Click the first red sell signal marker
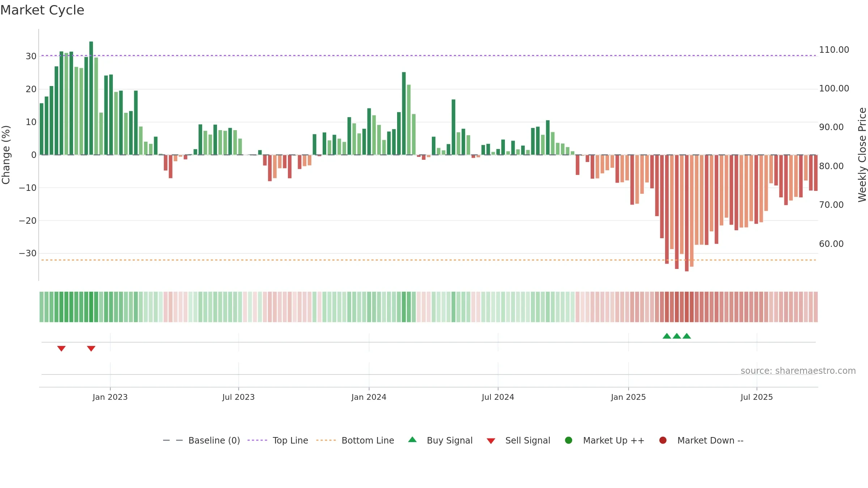 [x=61, y=348]
